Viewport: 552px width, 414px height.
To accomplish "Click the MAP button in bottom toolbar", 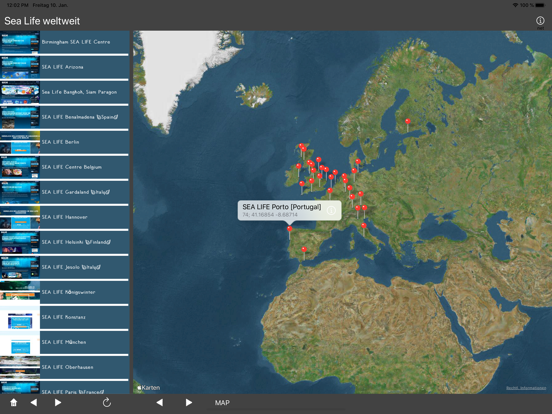I will 222,403.
